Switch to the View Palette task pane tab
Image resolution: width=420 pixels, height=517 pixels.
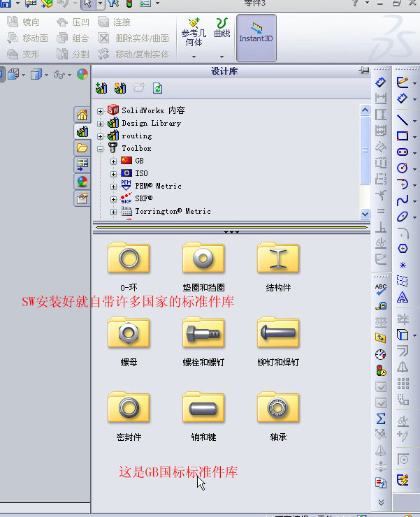(82, 164)
